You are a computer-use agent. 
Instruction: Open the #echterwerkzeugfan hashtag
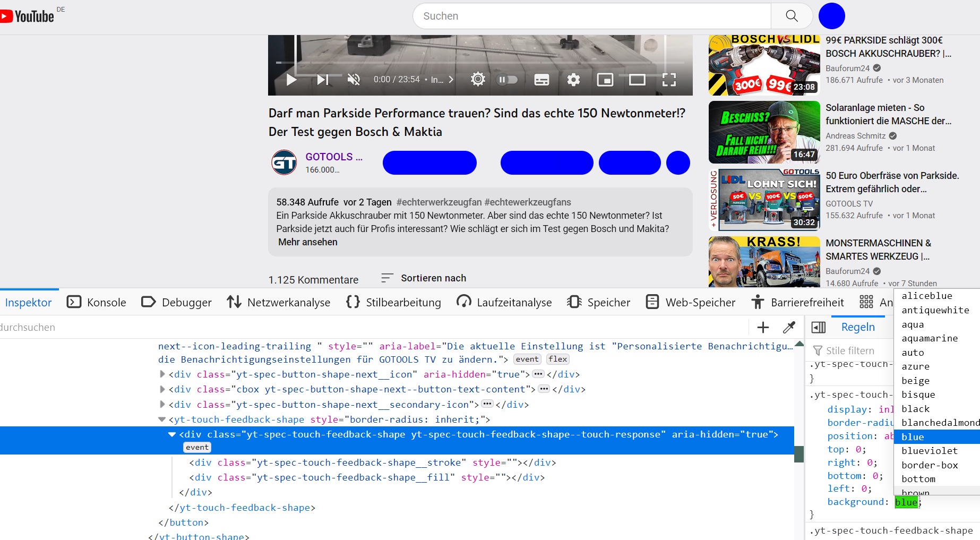click(x=439, y=202)
